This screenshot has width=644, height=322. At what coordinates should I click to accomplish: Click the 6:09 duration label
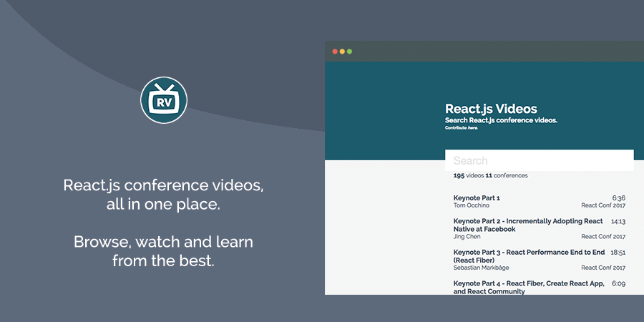618,284
